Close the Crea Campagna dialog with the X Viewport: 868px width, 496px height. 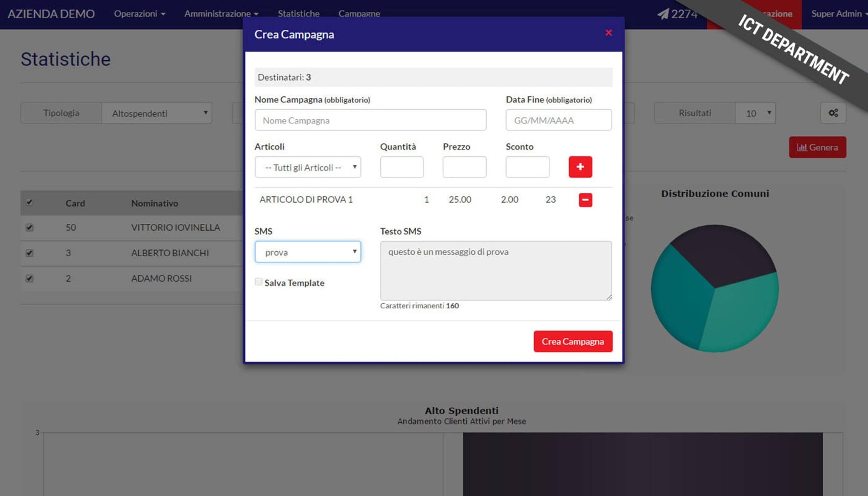(x=609, y=33)
